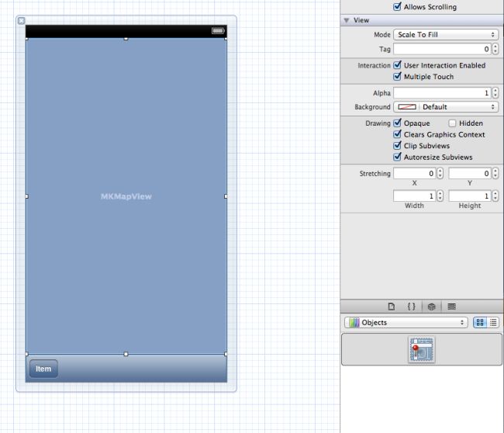Open the Objects library dropdown

[x=406, y=322]
